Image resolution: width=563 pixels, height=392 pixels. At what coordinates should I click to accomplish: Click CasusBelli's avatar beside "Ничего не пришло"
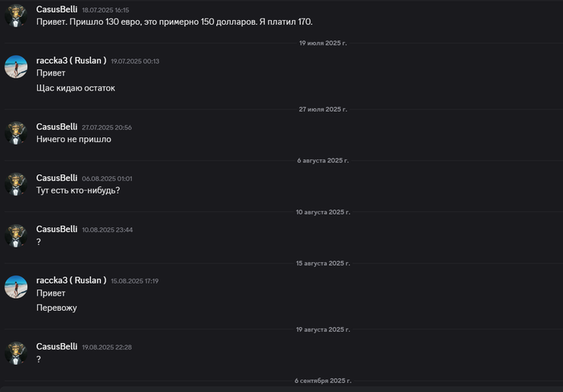click(16, 133)
